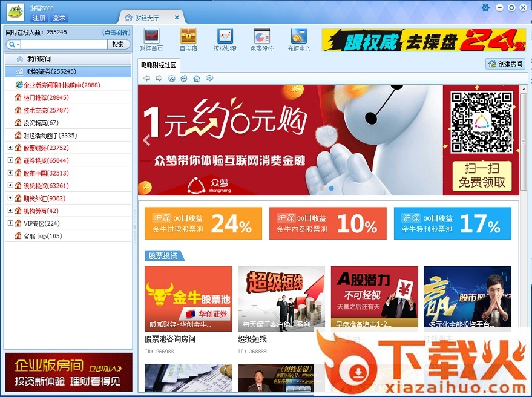Viewport: 532px width, 397px height.
Task: Refresh the community page
Action: [x=184, y=79]
